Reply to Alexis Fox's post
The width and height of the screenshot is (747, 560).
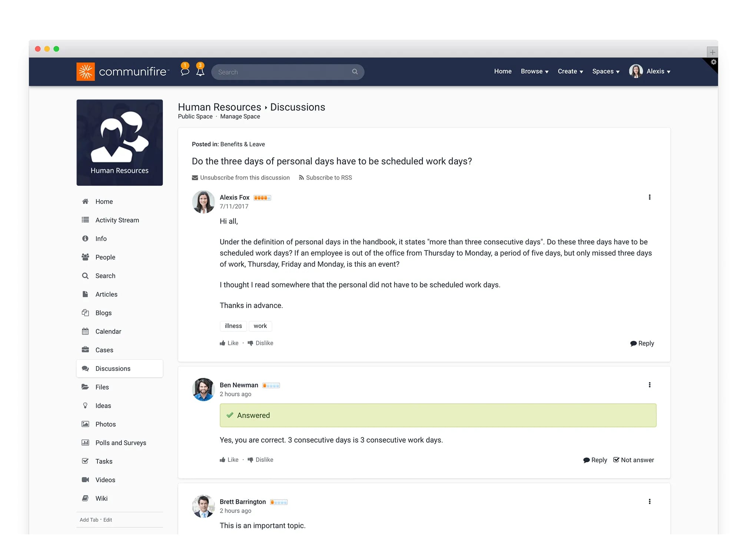pos(642,344)
